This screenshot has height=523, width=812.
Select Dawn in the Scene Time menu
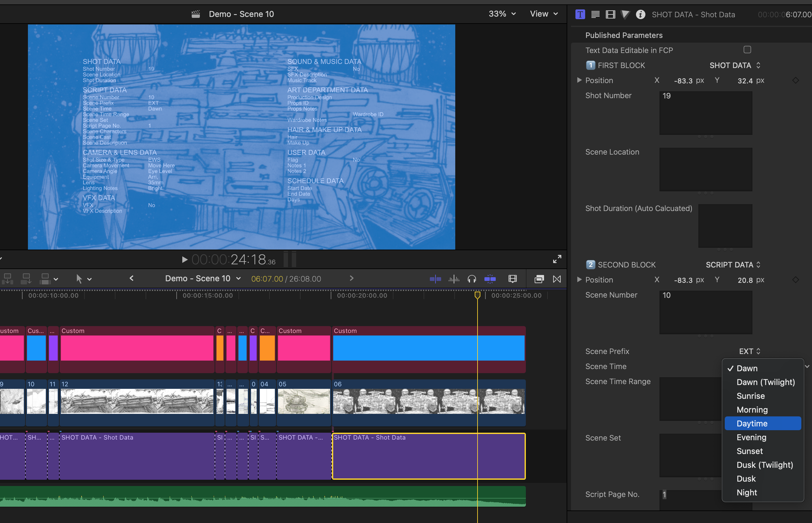[x=763, y=368]
